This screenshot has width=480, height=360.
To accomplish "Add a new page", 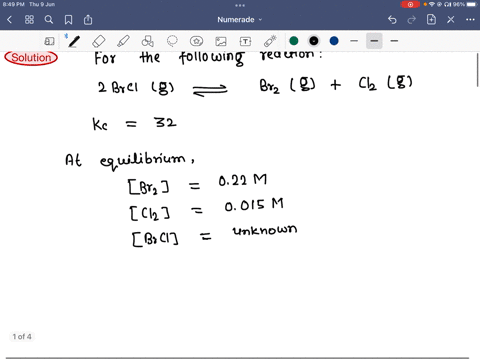I will pos(431,20).
